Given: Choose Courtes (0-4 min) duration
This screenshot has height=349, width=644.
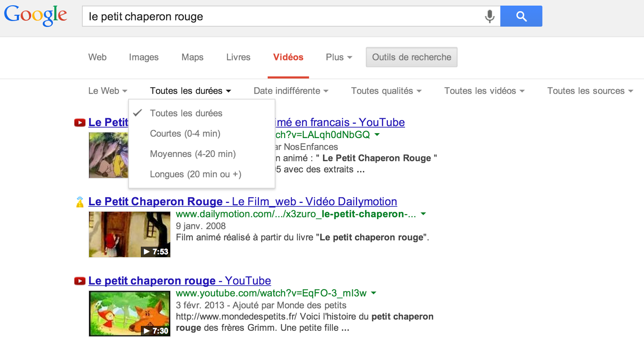Looking at the screenshot, I should 202,134.
